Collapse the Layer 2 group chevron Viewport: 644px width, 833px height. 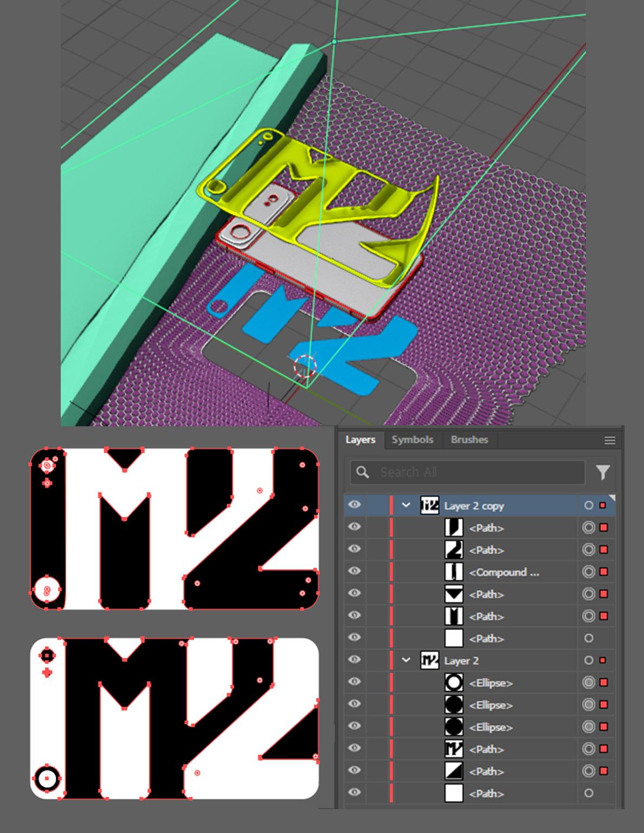406,661
